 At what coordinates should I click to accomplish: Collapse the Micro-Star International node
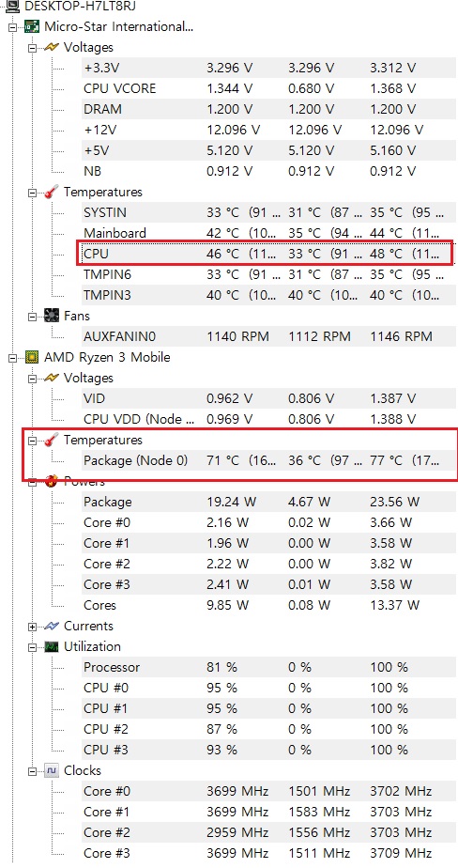pos(13,27)
